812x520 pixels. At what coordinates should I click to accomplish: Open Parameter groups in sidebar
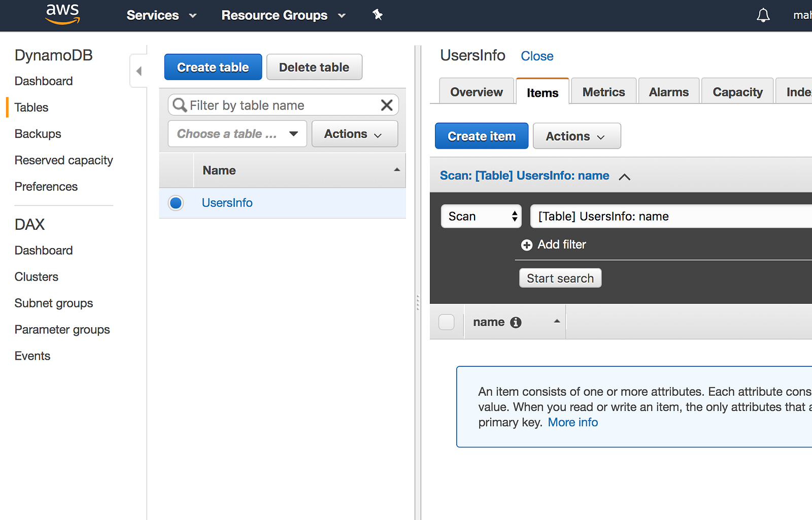(x=62, y=330)
